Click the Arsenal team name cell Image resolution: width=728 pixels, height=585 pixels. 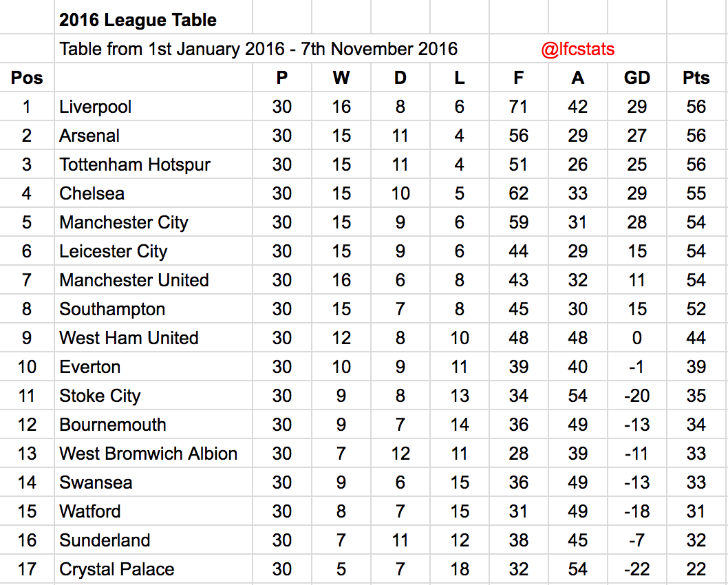(153, 135)
